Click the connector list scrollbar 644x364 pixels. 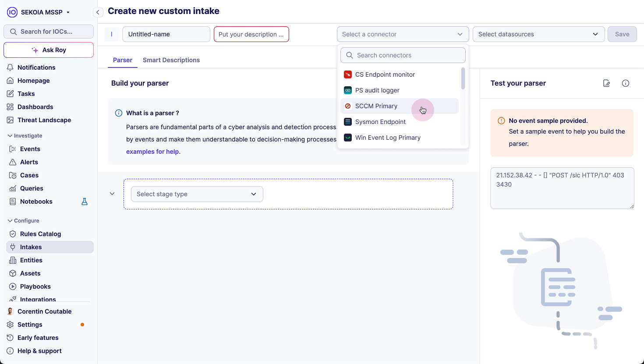(x=463, y=79)
